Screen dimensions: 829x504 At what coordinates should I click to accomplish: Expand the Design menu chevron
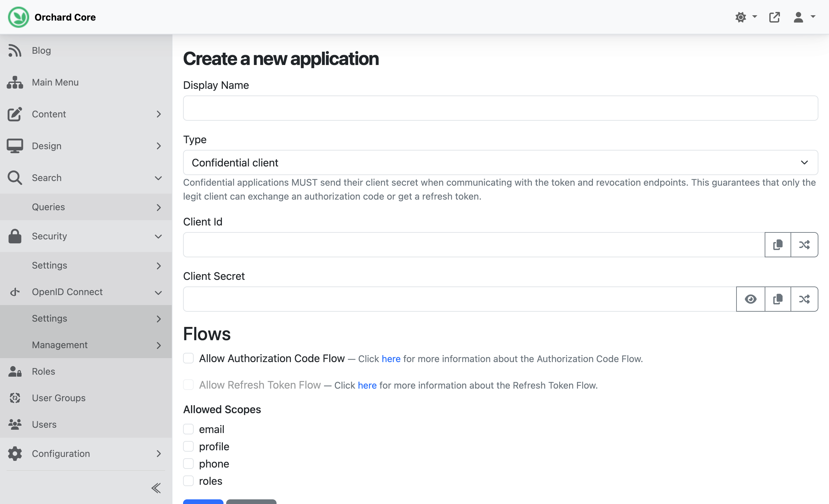click(159, 146)
